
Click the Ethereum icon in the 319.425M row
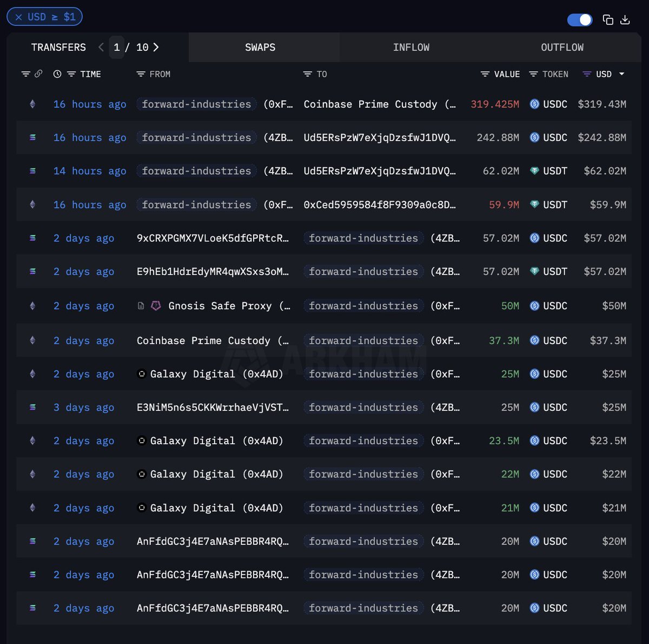pos(32,104)
